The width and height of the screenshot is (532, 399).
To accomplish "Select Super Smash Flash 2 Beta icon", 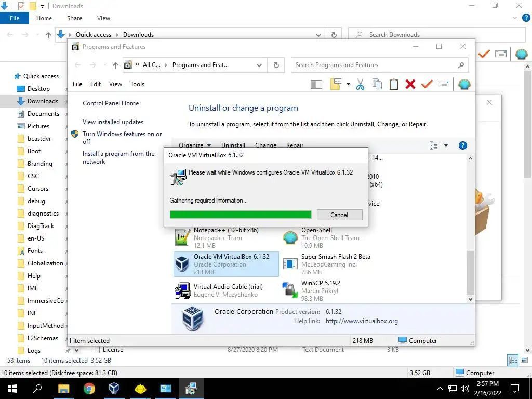I will pyautogui.click(x=290, y=263).
